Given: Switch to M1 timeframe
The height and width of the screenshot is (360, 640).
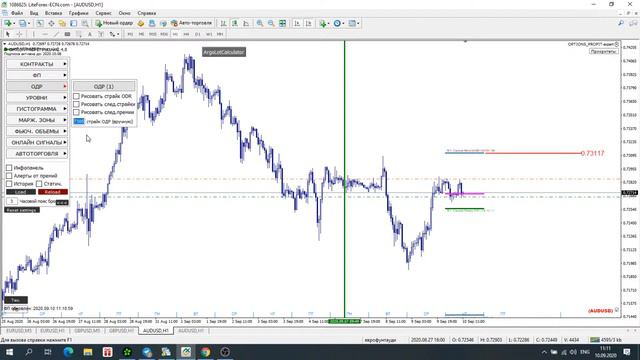Looking at the screenshot, I should (x=130, y=34).
